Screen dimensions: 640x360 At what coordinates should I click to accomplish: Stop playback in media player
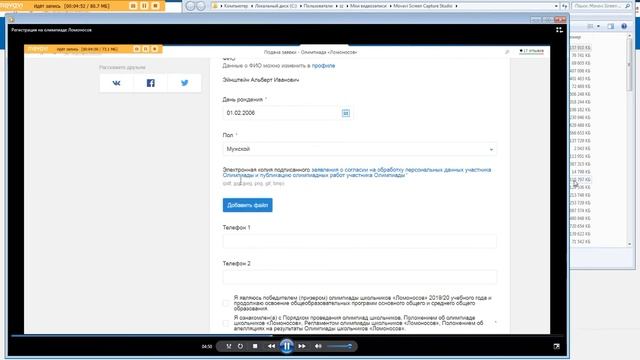[x=255, y=346]
